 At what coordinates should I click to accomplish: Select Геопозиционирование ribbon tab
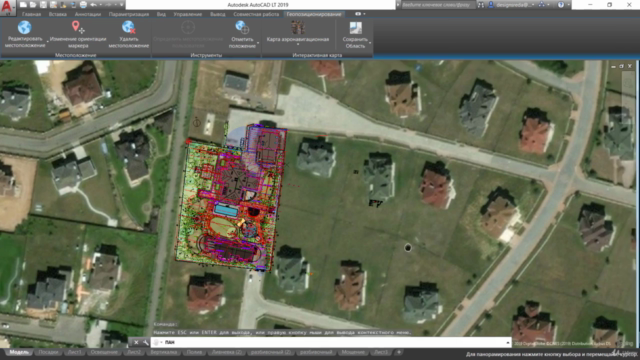[313, 14]
